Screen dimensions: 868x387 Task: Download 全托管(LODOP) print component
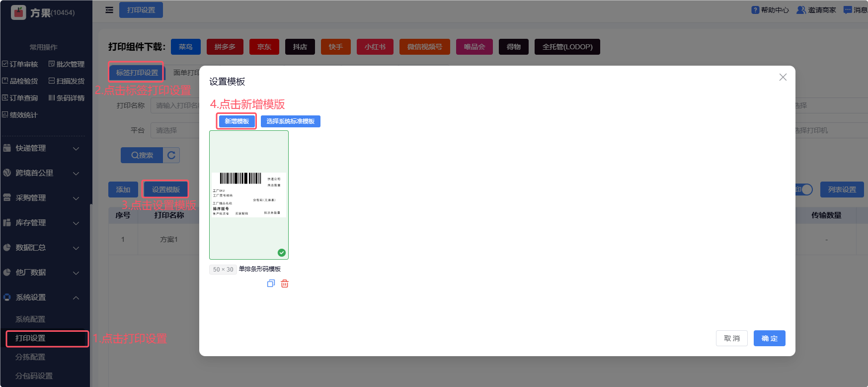click(567, 47)
